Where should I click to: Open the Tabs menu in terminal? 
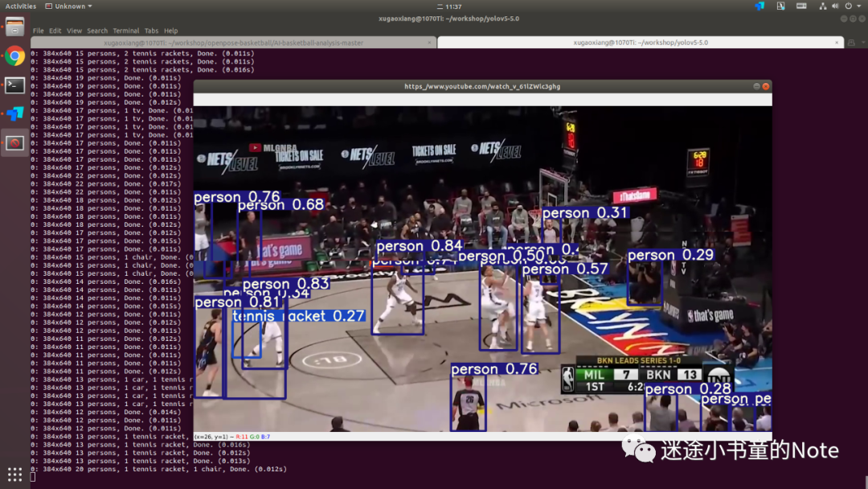(151, 31)
